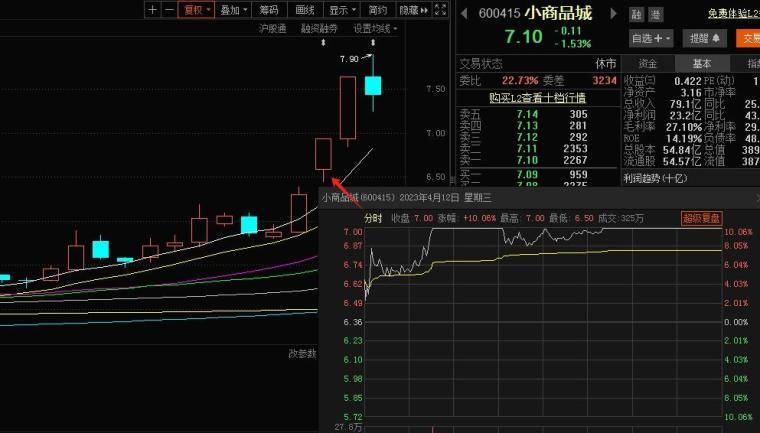This screenshot has width=760, height=433.
Task: Open the 免费体验L2 link
Action: (x=733, y=14)
